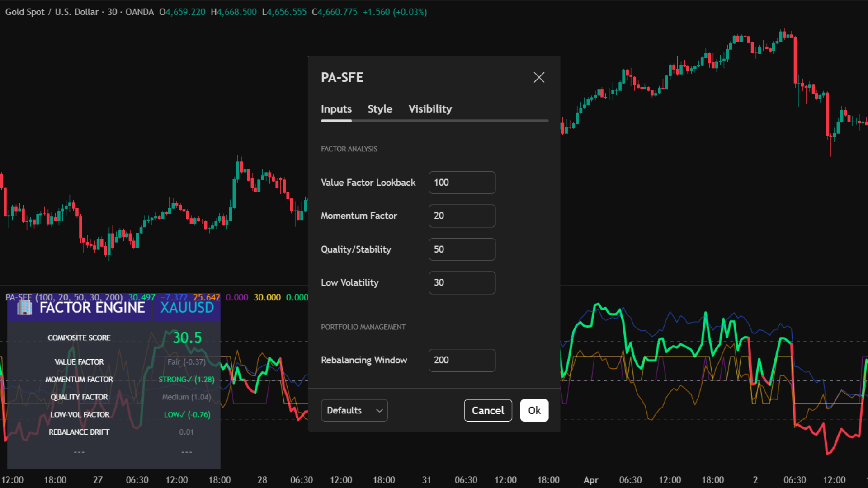Viewport: 868px width, 488px height.
Task: Select the Inputs tab
Action: coord(336,109)
